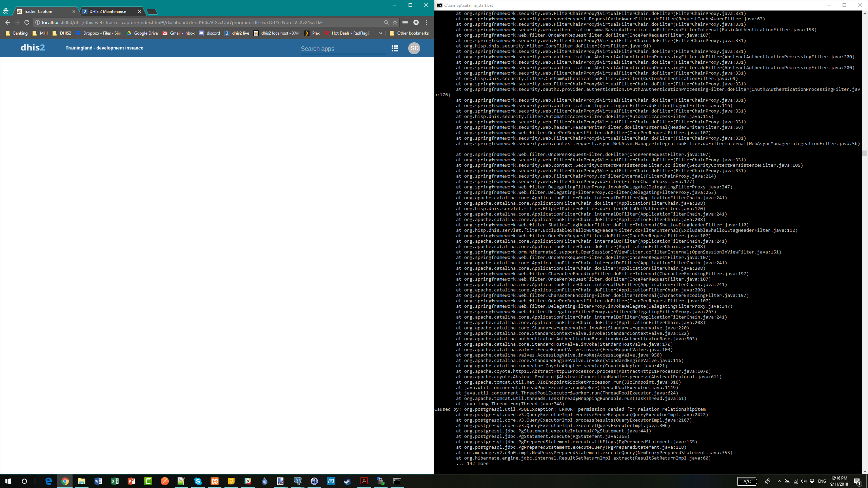This screenshot has width=868, height=488.
Task: Click the zoom magnifier in address bar
Action: pos(386,22)
